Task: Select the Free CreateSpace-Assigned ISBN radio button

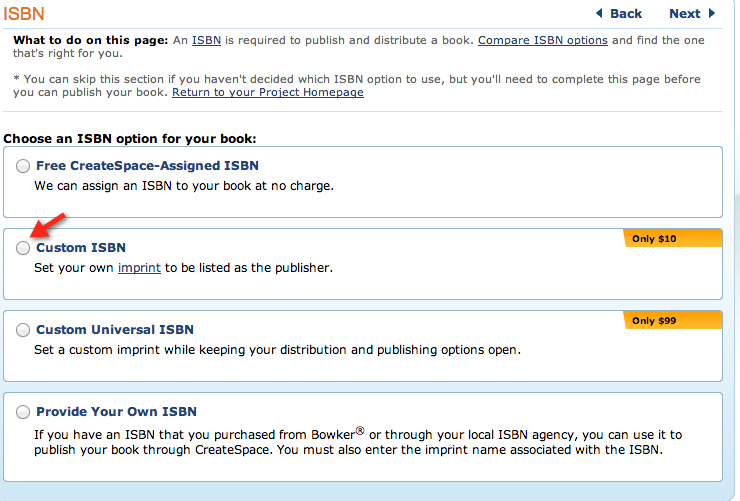Action: (x=23, y=166)
